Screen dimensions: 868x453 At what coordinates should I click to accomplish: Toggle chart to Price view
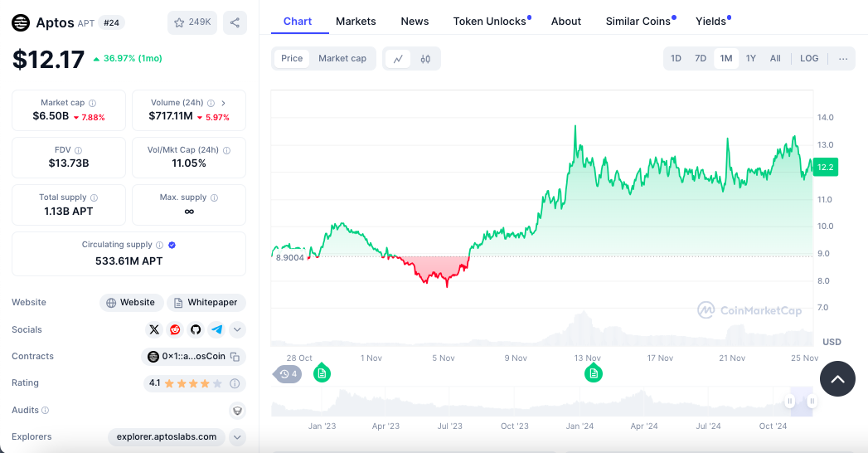click(x=292, y=59)
